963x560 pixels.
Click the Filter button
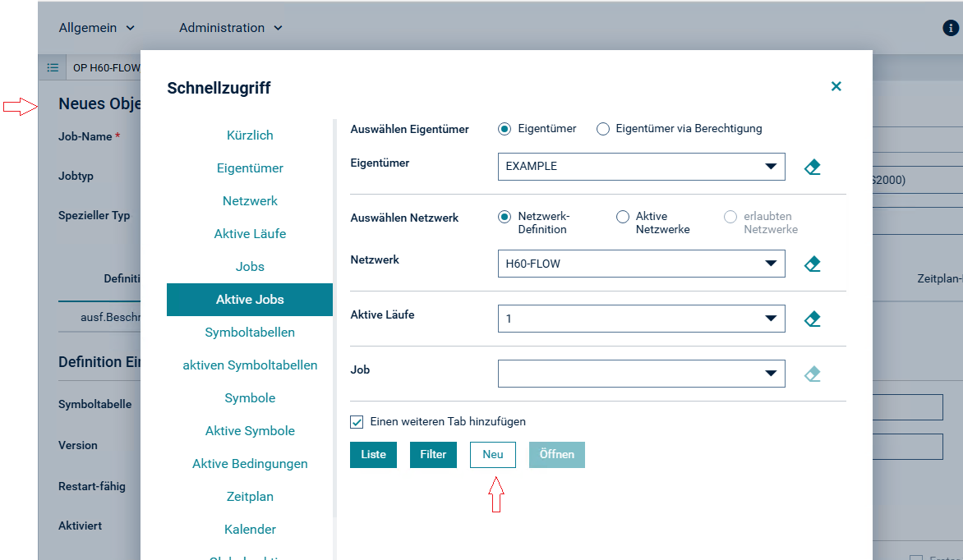click(433, 455)
